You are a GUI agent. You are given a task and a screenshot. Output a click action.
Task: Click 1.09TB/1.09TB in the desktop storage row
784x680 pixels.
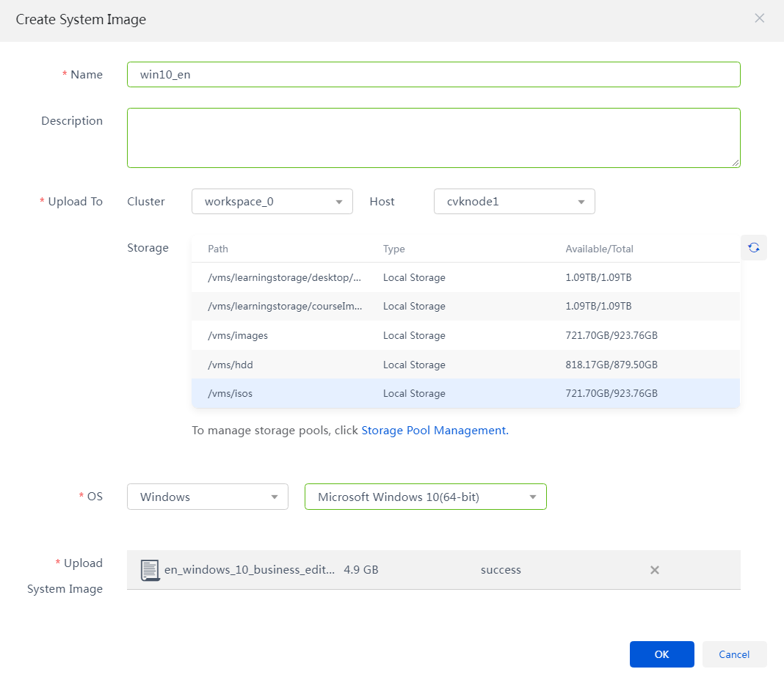(x=598, y=277)
